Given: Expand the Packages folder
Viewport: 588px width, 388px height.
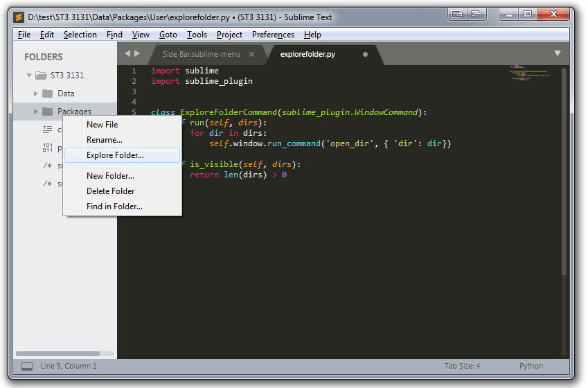Looking at the screenshot, I should (x=35, y=112).
